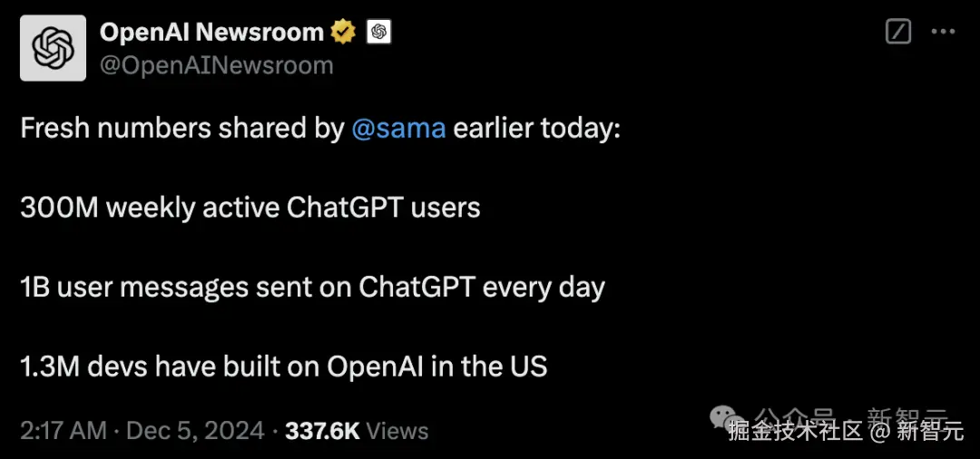Click the 掘金技术社区 @ 新智元 watermark text
The width and height of the screenshot is (980, 459).
coord(845,432)
